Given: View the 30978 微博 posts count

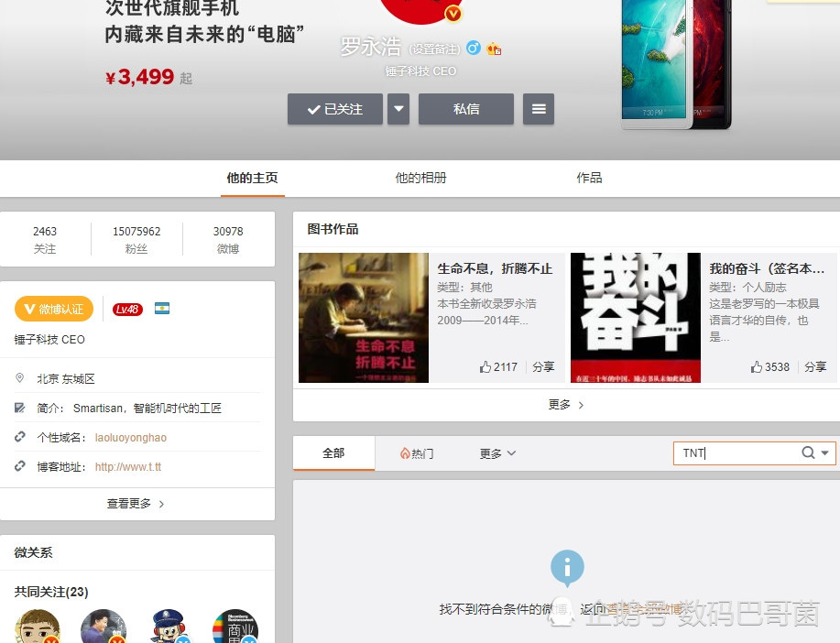Looking at the screenshot, I should pos(228,239).
